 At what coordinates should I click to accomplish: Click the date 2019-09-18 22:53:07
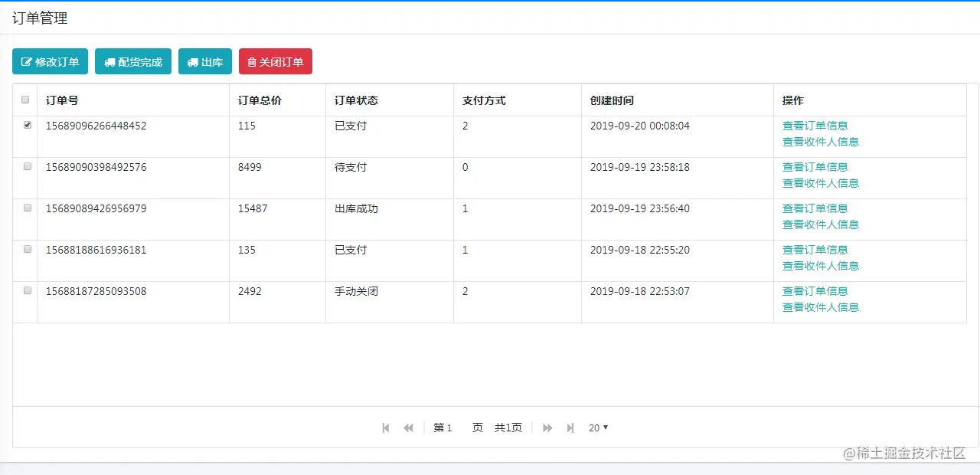point(640,291)
